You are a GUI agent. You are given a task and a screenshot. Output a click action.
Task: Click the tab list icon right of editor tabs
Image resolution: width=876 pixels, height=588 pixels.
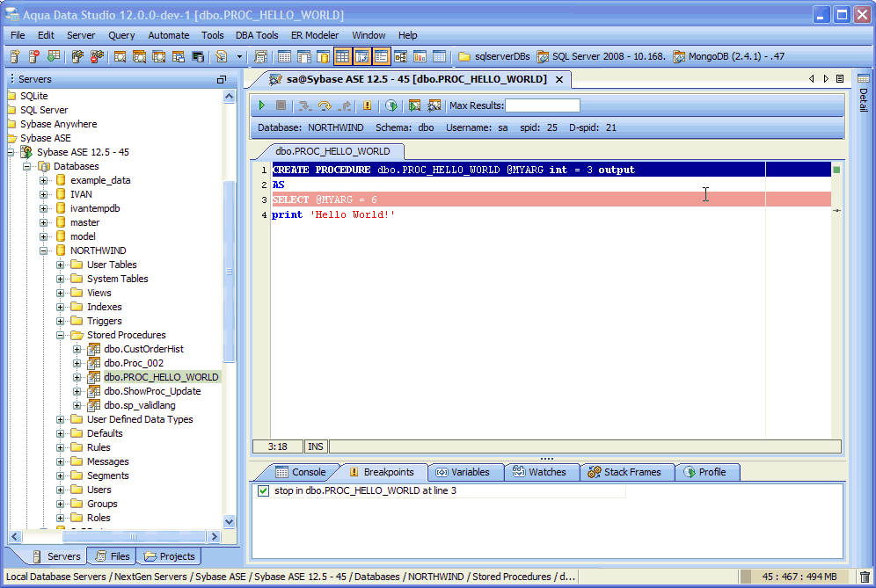point(840,79)
